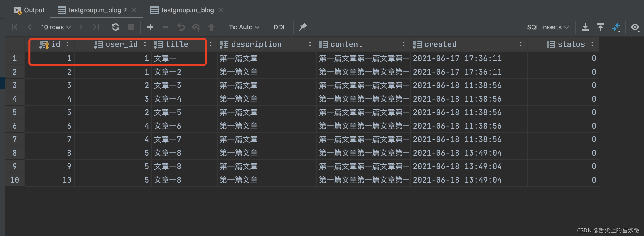Go to last page using last-page arrow

(96, 27)
